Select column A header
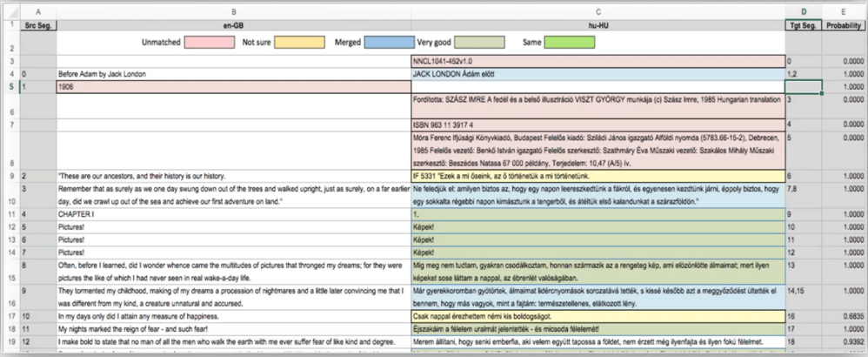868x357 pixels. click(x=37, y=11)
